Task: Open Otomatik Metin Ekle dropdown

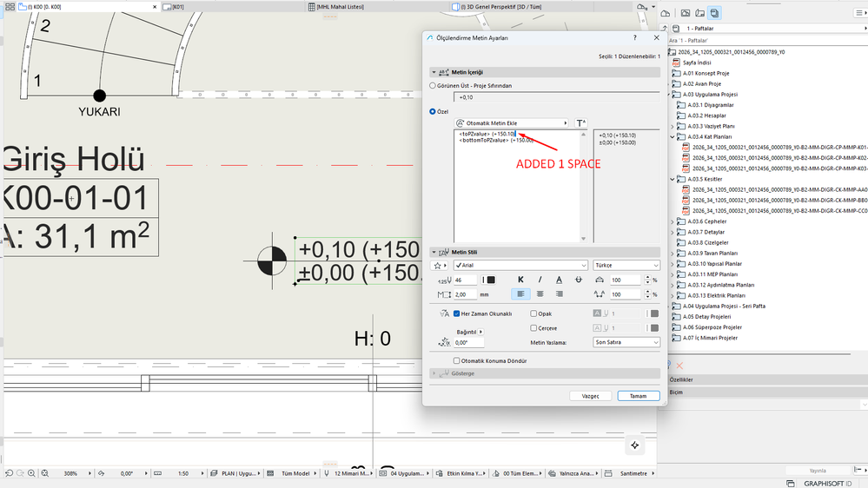Action: click(x=512, y=122)
